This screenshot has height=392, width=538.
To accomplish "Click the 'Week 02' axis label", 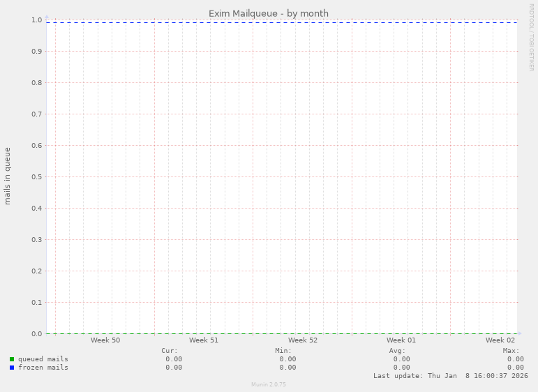I will point(500,340).
